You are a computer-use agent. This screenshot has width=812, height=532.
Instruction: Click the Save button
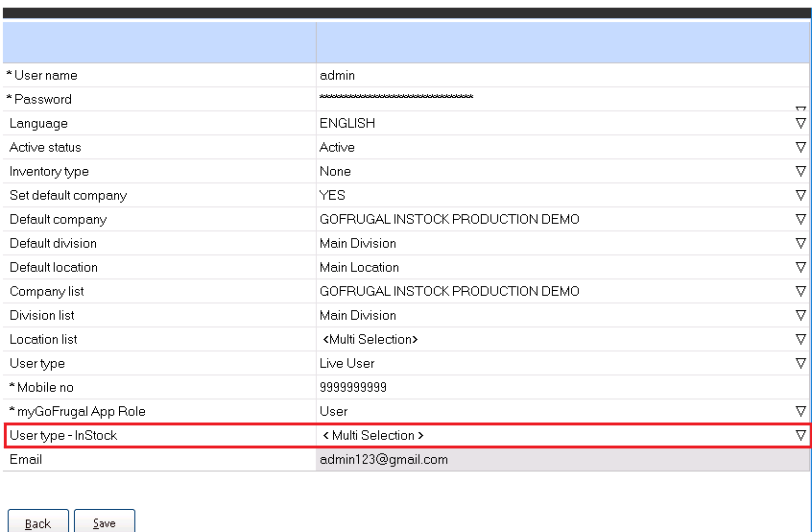click(x=105, y=522)
